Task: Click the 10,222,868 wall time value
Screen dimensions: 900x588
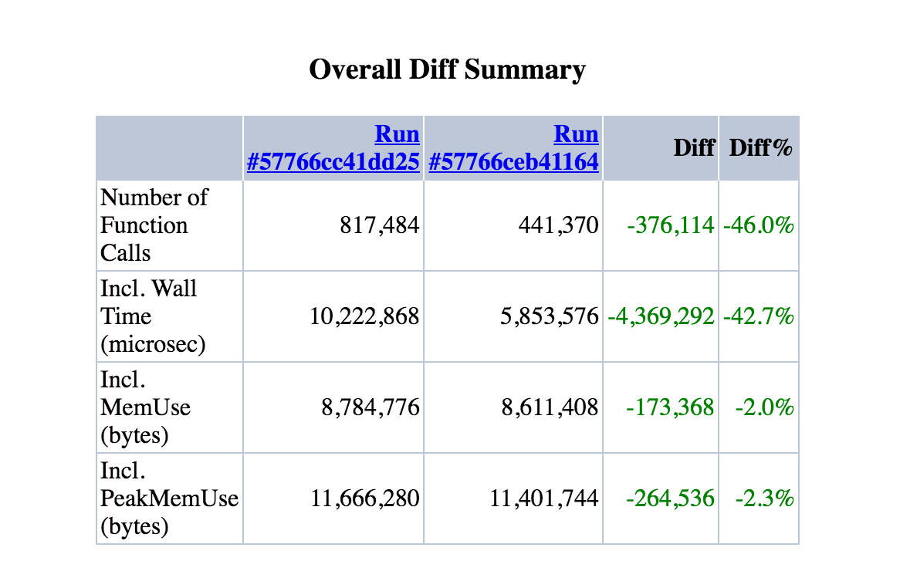Action: (x=365, y=316)
